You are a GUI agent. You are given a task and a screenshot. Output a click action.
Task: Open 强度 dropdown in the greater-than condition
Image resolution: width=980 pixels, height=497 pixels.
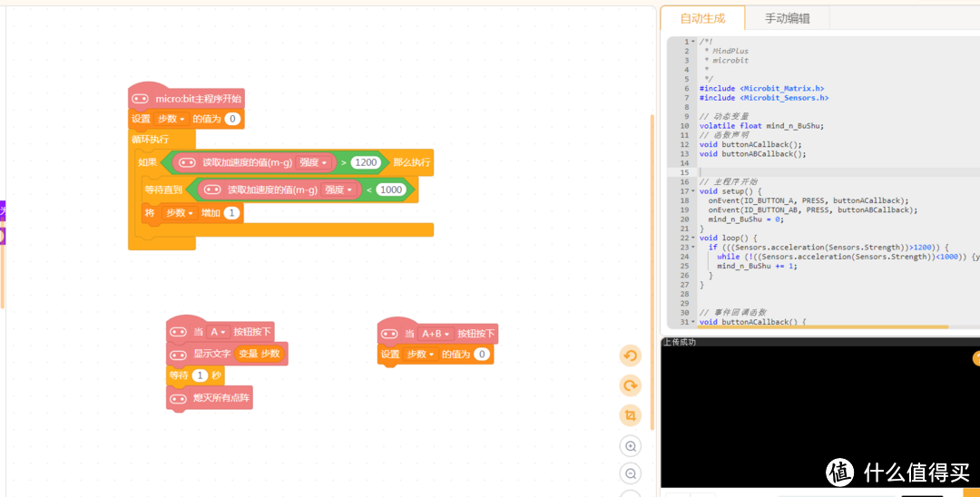pyautogui.click(x=314, y=162)
